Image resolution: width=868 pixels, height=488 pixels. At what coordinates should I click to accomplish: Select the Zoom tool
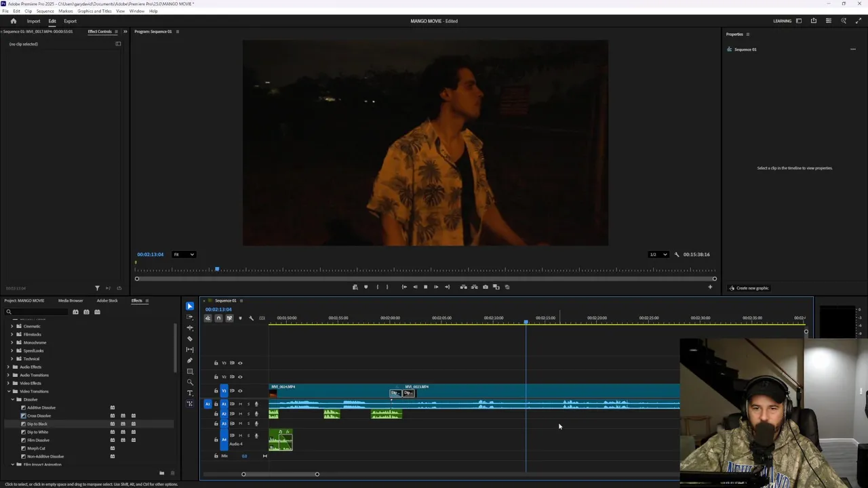(x=190, y=382)
